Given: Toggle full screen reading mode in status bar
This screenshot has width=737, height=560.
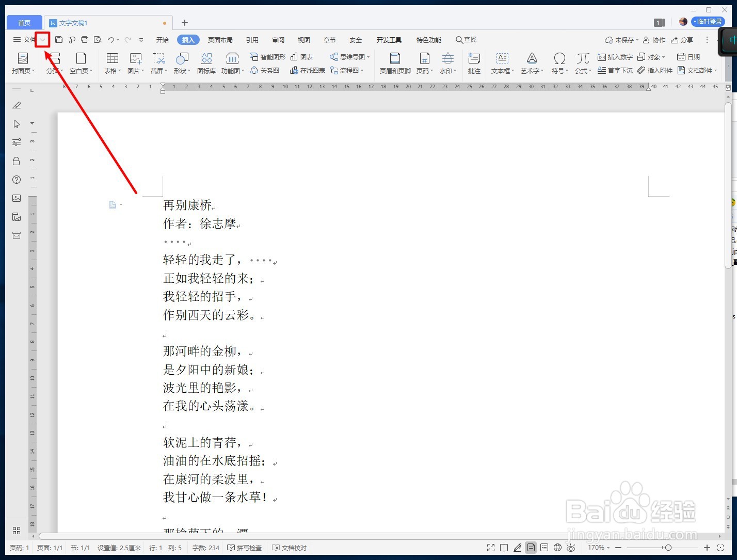Looking at the screenshot, I should click(x=490, y=548).
